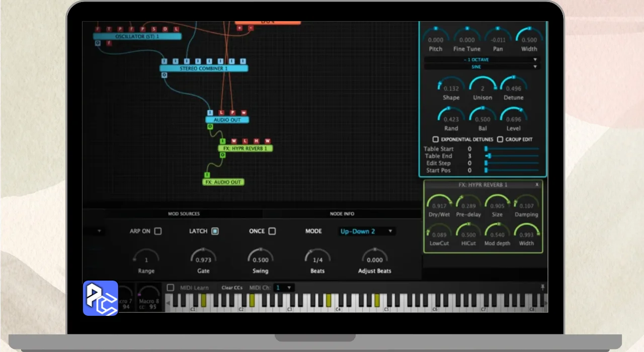Open the arpeggiator Mode dropdown Up-Down 2

pyautogui.click(x=367, y=231)
